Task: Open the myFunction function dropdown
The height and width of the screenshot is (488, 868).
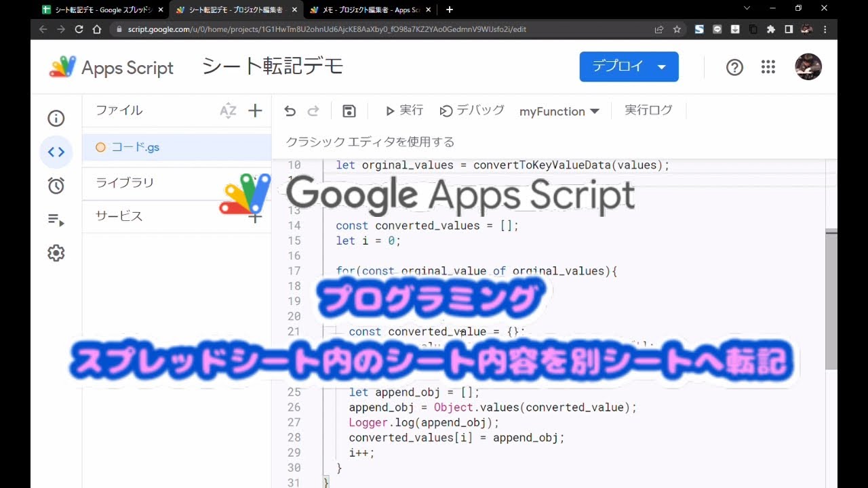Action: coord(559,111)
